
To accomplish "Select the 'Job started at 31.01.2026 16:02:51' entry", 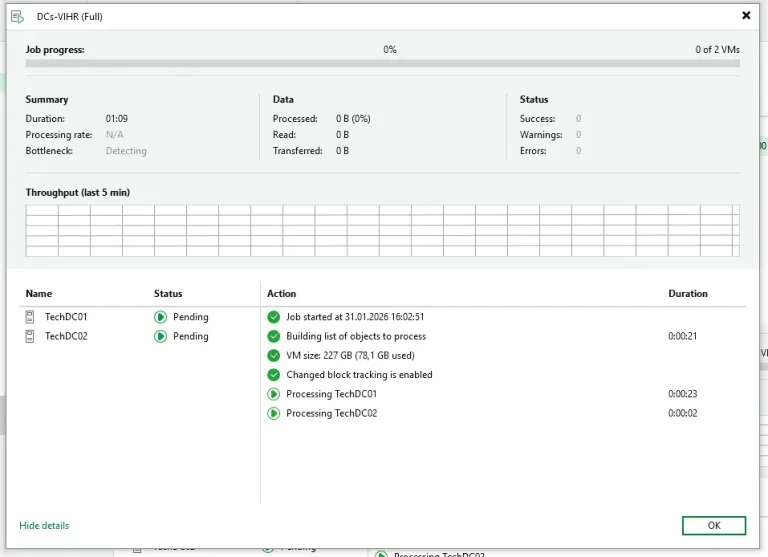I will 355,317.
